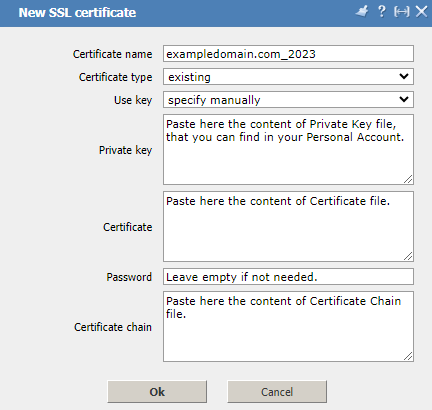Click the Certificate name label
Viewport: 432px width, 410px height.
[113, 54]
